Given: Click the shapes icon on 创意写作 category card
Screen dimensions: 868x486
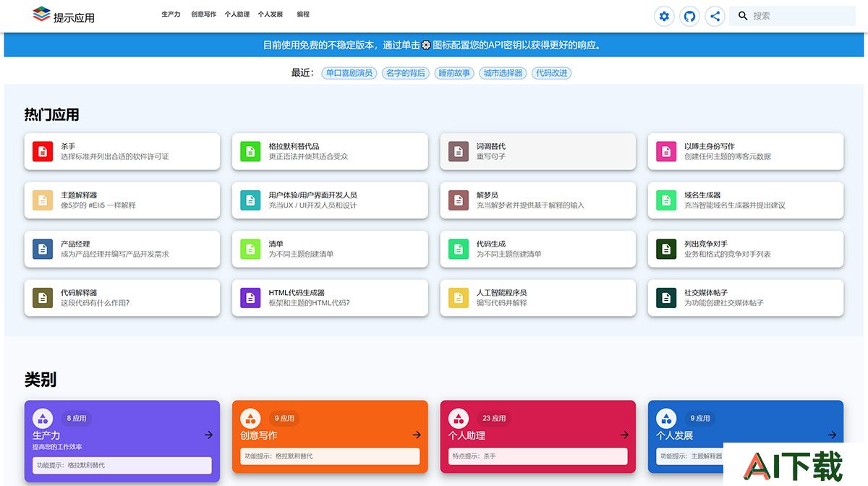Looking at the screenshot, I should (x=250, y=418).
